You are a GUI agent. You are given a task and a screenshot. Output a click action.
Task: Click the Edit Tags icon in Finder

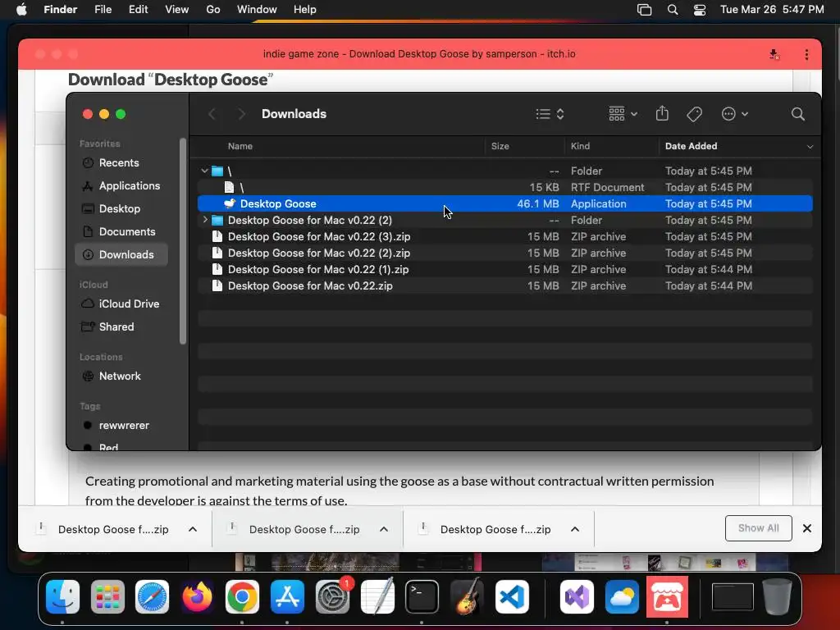coord(694,114)
